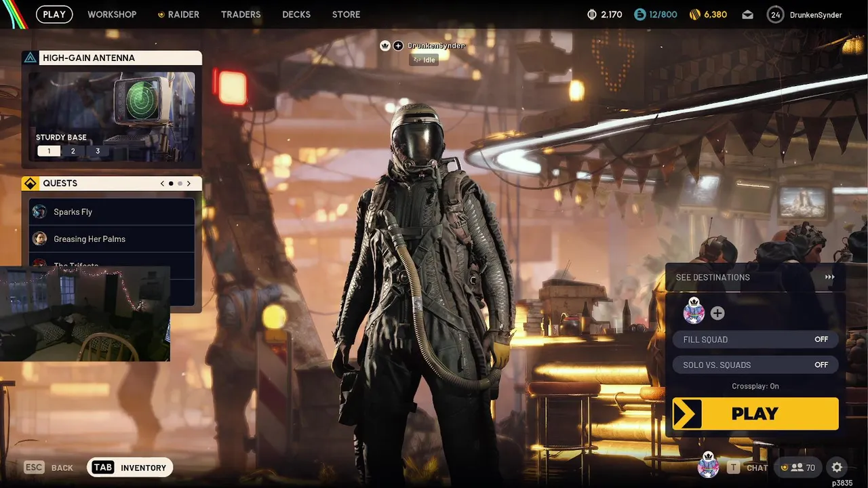Click DrunkenSynder username in top bar
868x488 pixels.
click(x=816, y=15)
